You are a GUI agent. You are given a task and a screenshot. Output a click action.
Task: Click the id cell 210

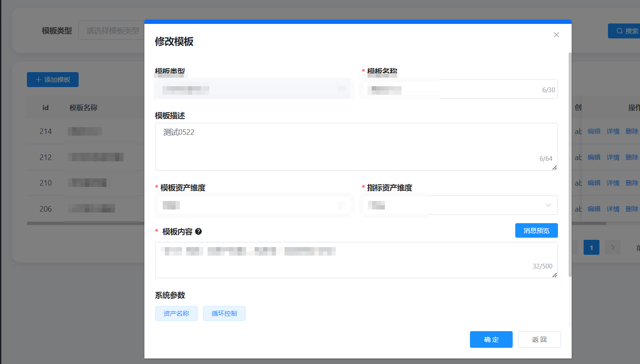46,183
